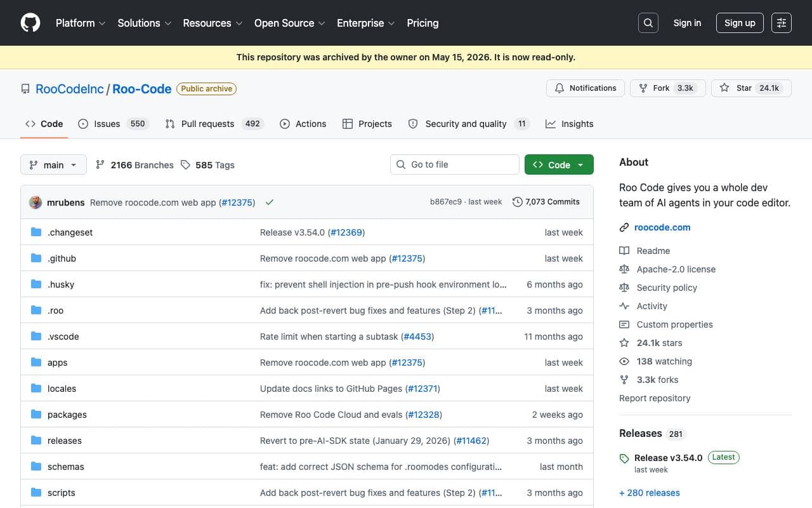Click Report repository
812x508 pixels.
(655, 398)
